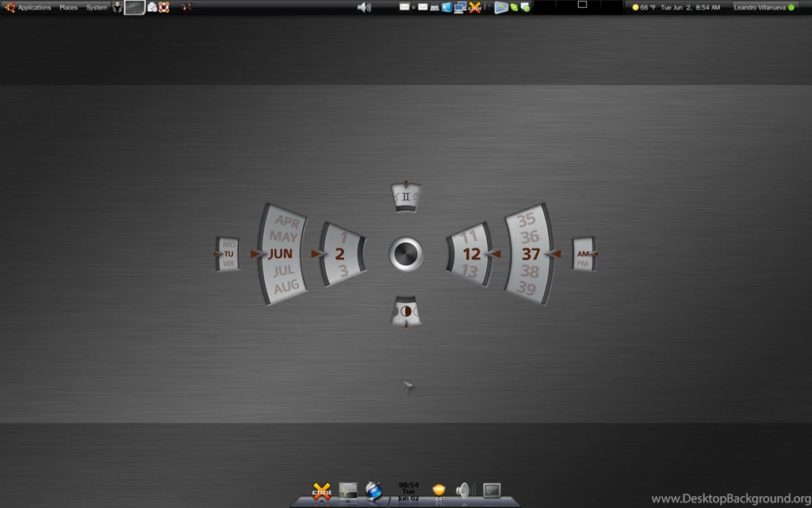Click the speaker volume icon in the dock
This screenshot has width=812, height=508.
[464, 491]
